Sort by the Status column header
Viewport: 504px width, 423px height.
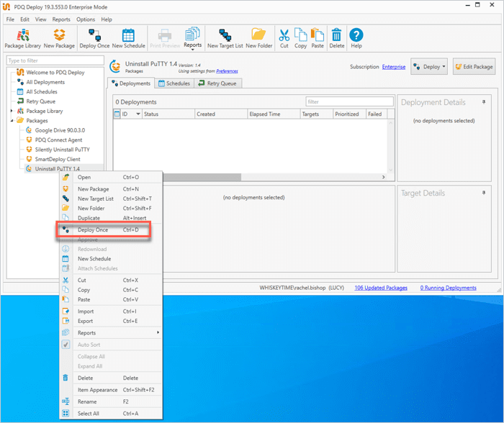168,114
